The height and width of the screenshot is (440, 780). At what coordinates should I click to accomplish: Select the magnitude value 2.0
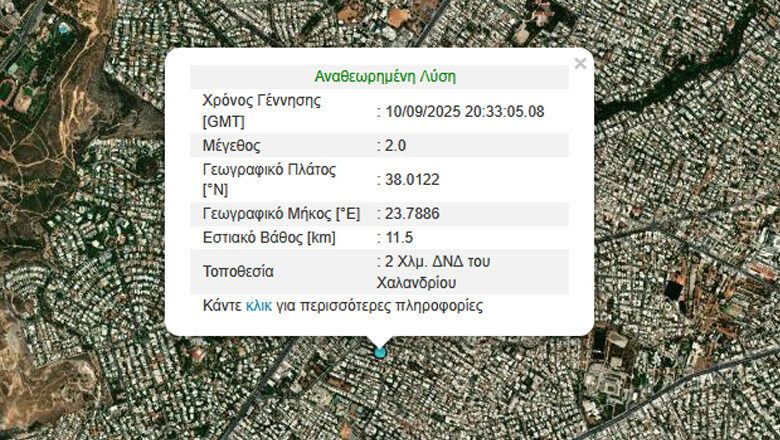click(x=395, y=146)
